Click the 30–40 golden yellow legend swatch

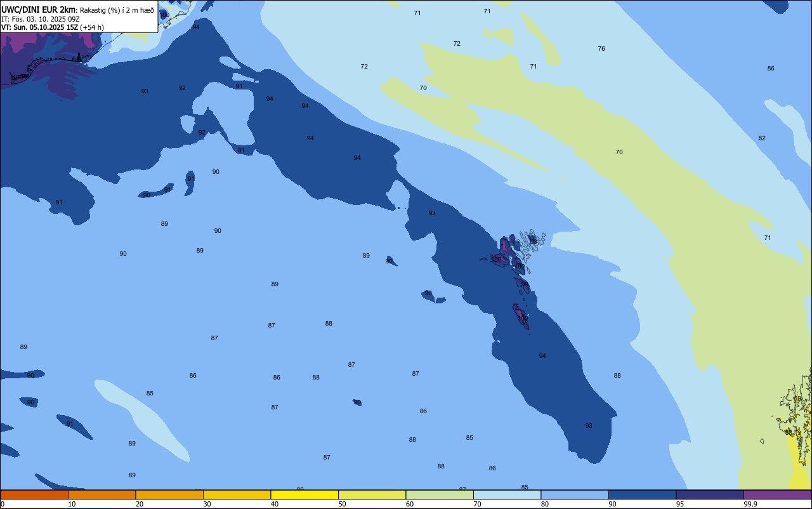tap(237, 494)
